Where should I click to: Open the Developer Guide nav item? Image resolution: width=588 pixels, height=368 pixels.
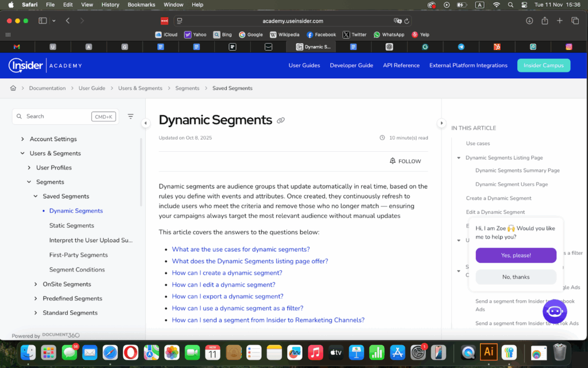tap(351, 66)
